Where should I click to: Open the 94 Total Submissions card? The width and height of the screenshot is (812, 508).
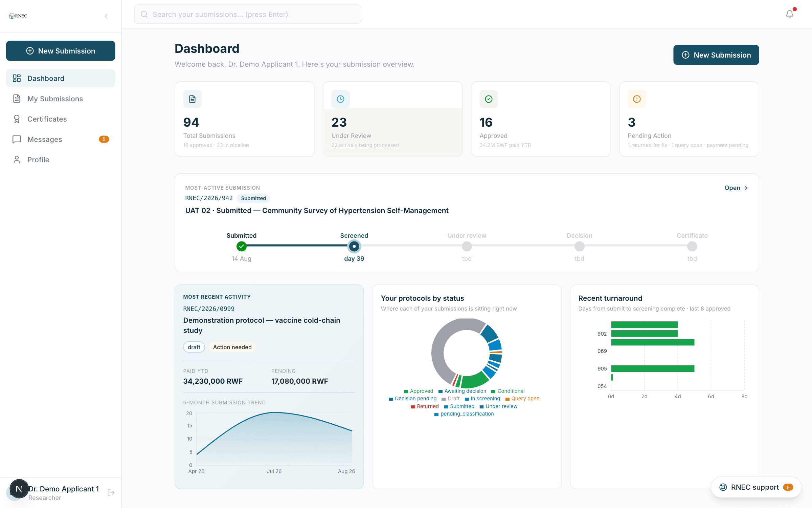tap(245, 119)
